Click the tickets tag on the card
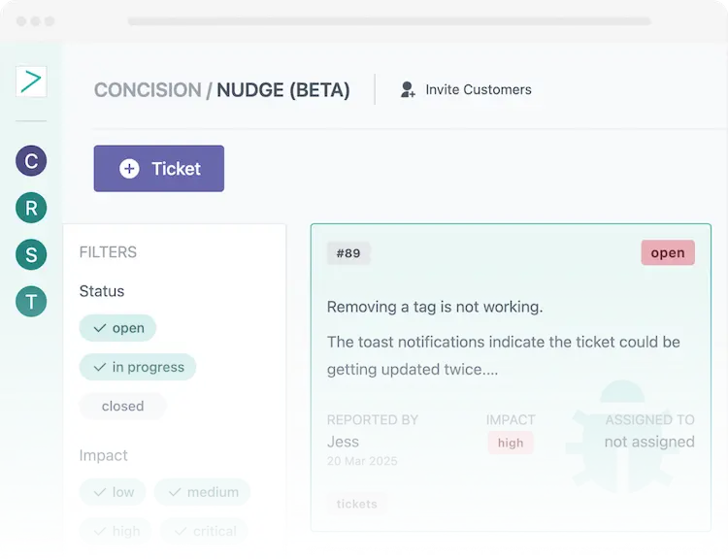This screenshot has width=728, height=560. (x=356, y=504)
